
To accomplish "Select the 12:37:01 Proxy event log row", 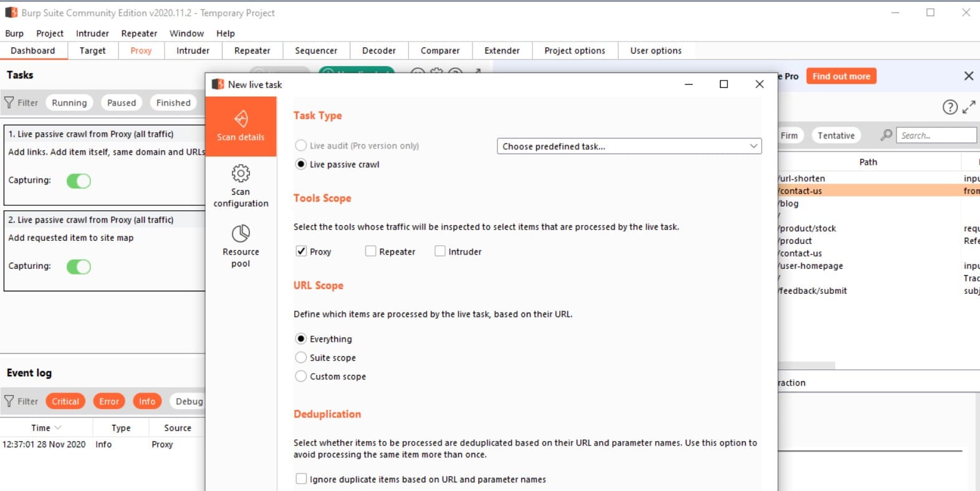I will click(x=103, y=444).
